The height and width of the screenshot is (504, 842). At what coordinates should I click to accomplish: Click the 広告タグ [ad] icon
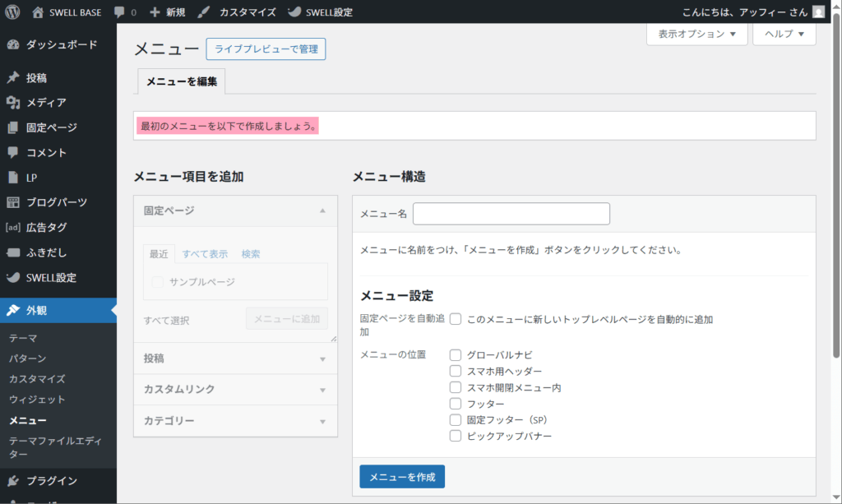tap(13, 227)
